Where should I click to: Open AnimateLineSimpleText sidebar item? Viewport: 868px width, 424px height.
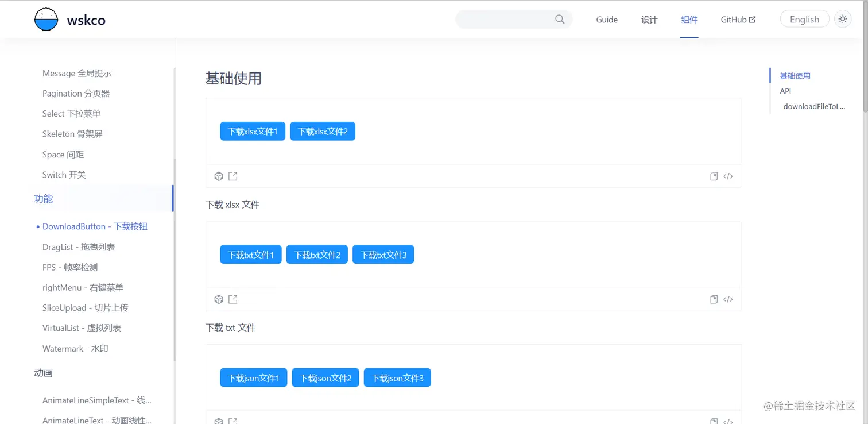pos(97,400)
